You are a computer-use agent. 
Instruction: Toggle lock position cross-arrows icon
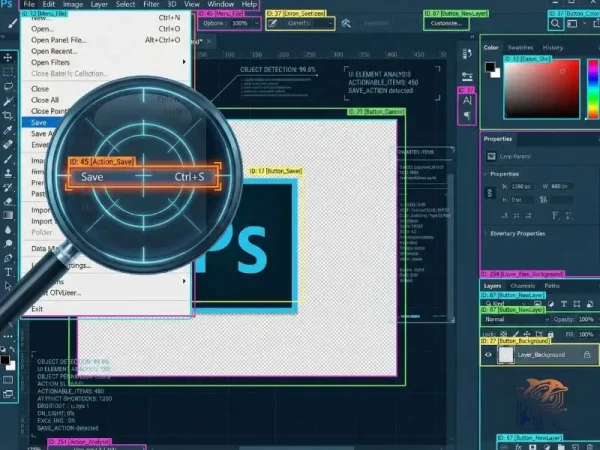click(527, 334)
